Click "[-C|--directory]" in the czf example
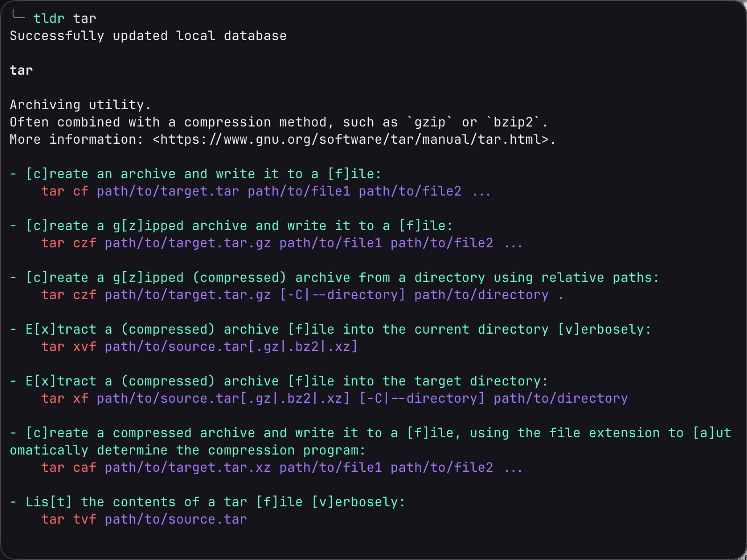The width and height of the screenshot is (747, 560). [342, 295]
